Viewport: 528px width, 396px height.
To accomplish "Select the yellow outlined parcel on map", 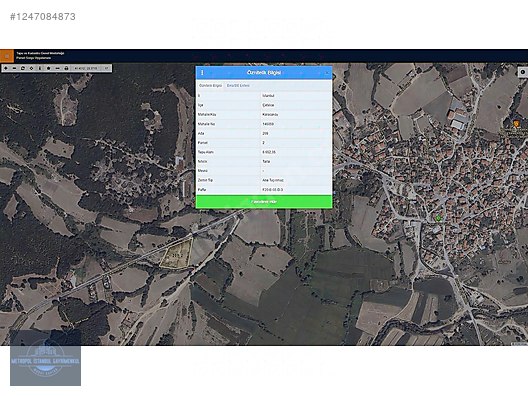I will 177,255.
